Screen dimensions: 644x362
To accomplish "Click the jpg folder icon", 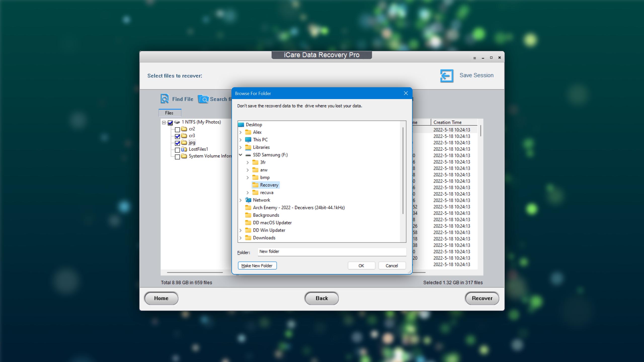I will [x=184, y=142].
